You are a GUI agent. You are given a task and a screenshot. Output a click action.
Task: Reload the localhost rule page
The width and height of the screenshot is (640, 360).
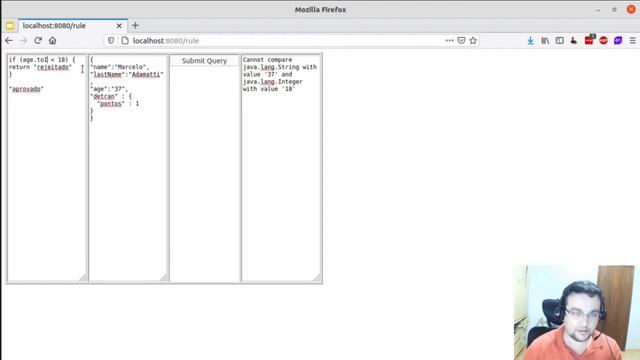tap(38, 40)
